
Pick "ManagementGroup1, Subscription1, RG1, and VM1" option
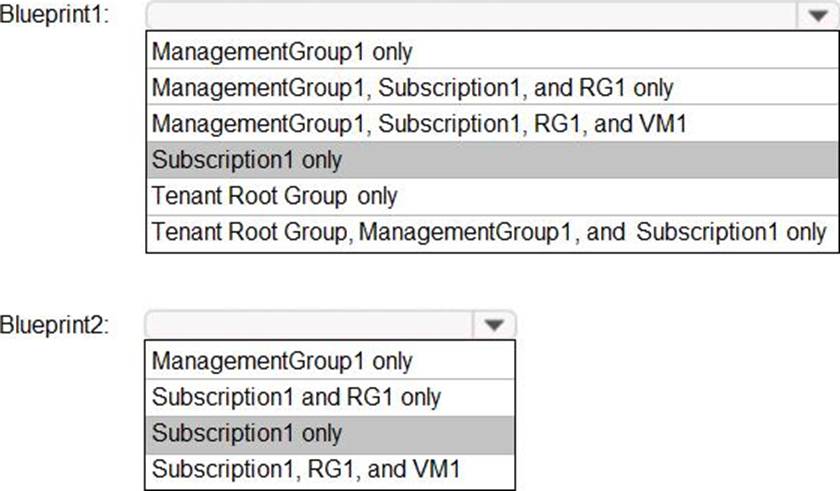(x=418, y=123)
